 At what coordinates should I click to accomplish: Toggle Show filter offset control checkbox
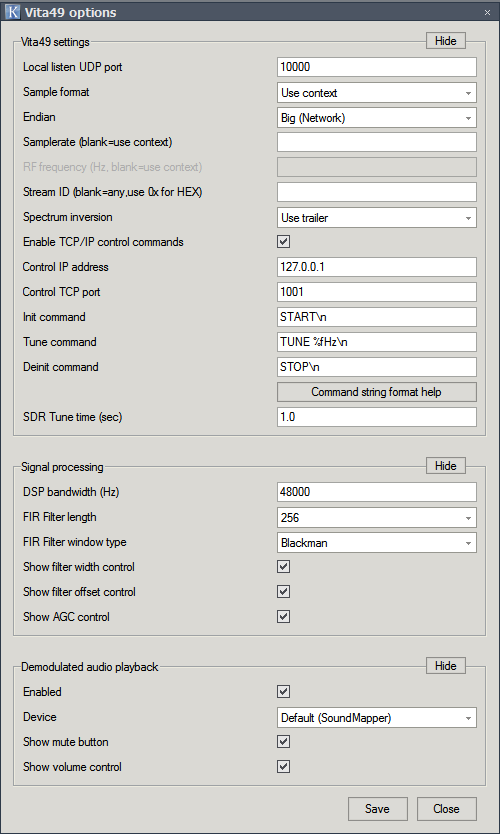point(284,591)
